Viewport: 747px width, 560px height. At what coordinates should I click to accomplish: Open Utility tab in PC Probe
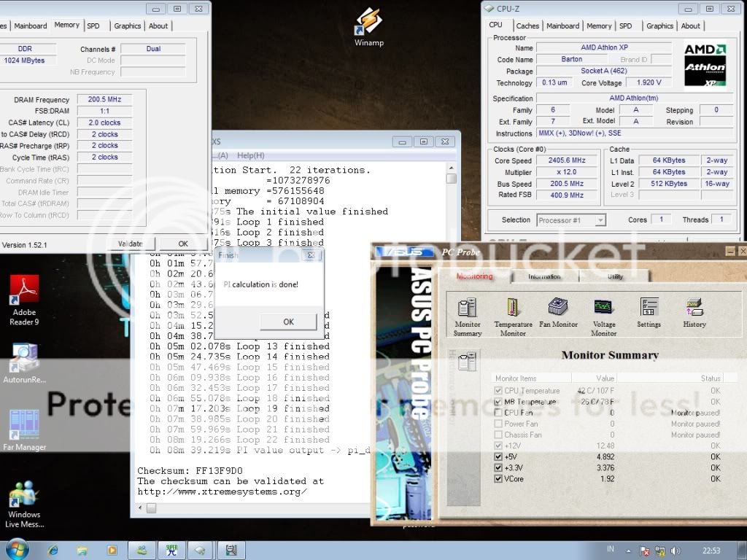pos(615,276)
